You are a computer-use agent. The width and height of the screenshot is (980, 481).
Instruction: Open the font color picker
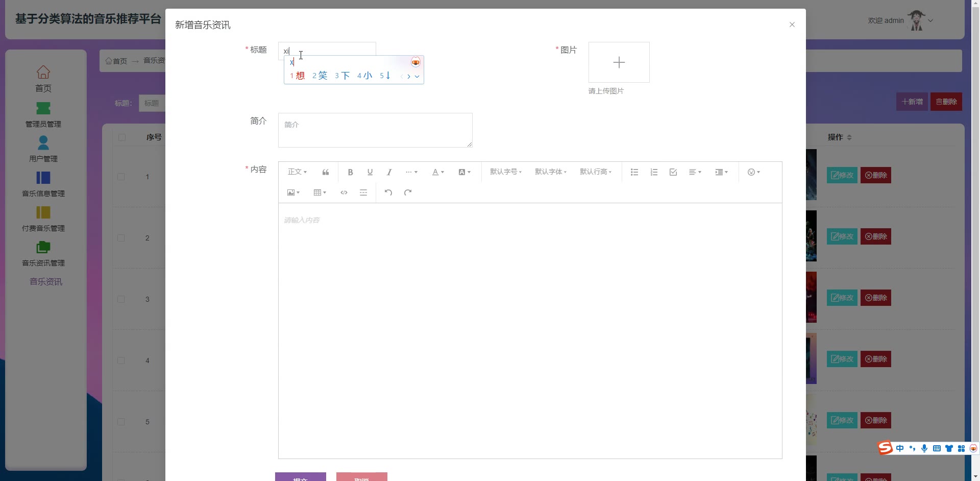[438, 172]
